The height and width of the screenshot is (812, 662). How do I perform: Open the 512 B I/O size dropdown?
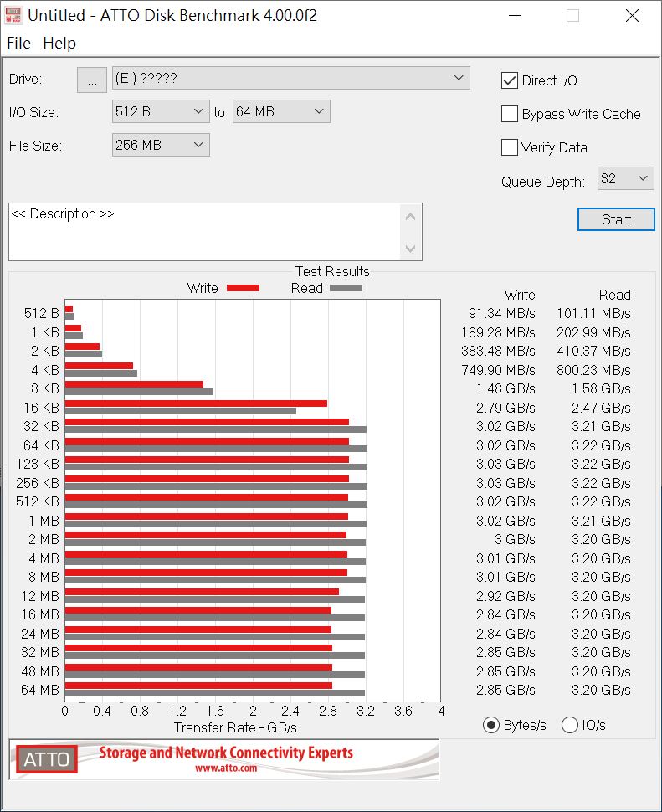click(x=161, y=111)
